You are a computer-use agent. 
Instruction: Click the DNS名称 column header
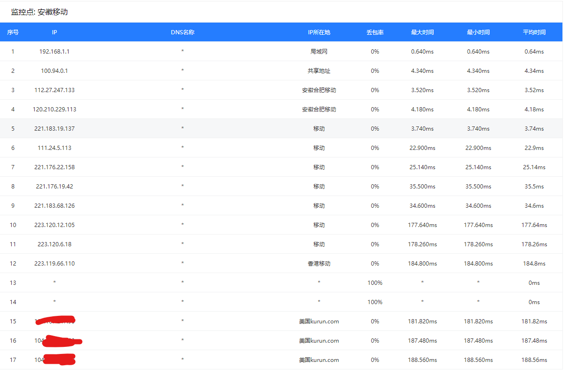pyautogui.click(x=182, y=32)
